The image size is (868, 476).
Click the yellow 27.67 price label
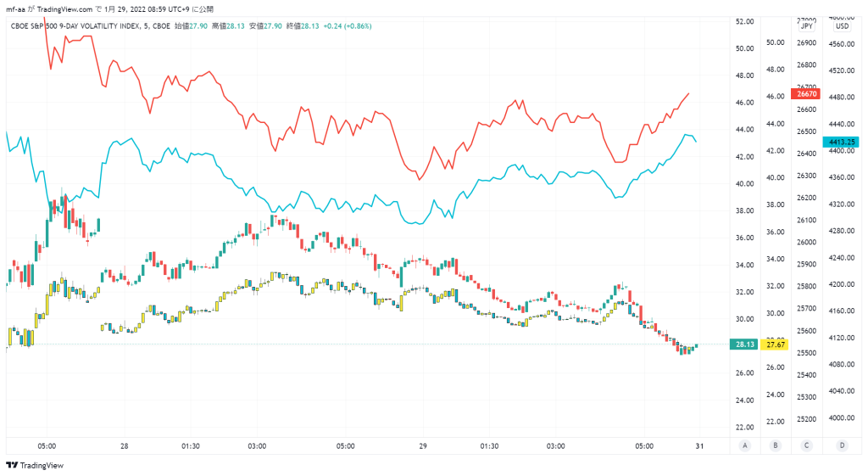[775, 344]
